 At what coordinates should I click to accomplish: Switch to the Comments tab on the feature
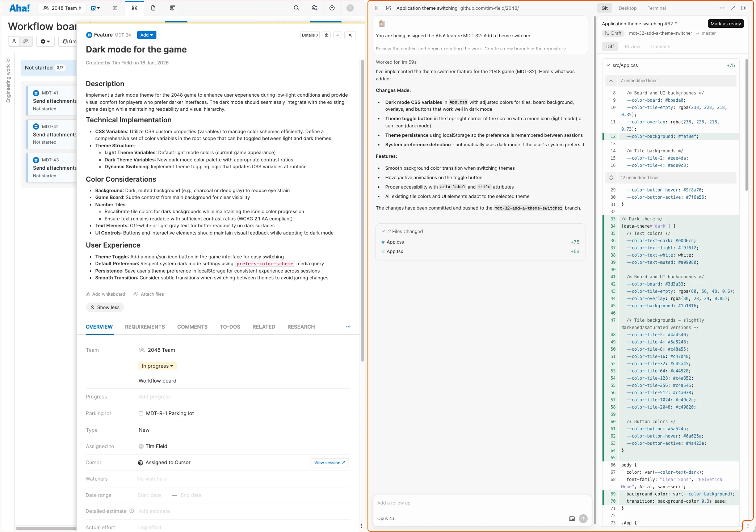click(192, 327)
